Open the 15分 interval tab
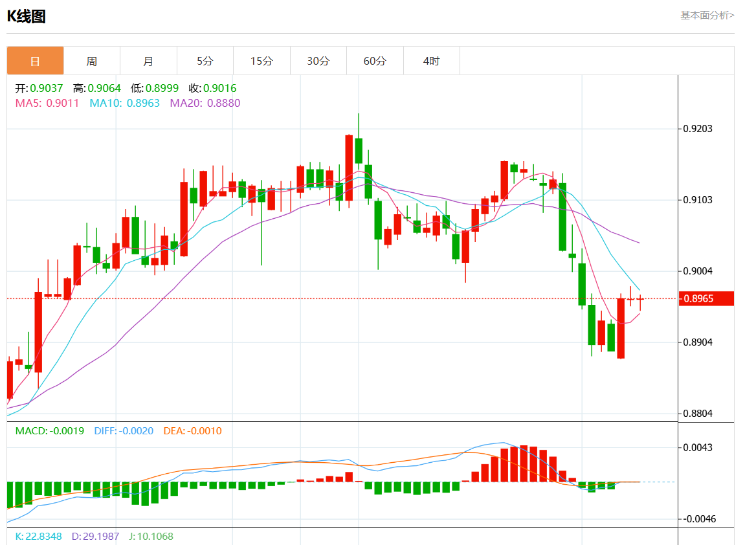 [x=261, y=61]
